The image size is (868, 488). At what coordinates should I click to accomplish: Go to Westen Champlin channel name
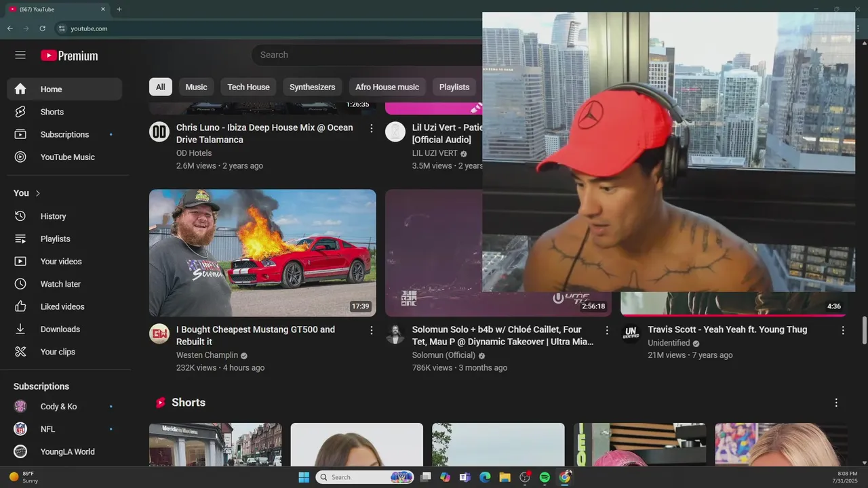pos(207,355)
